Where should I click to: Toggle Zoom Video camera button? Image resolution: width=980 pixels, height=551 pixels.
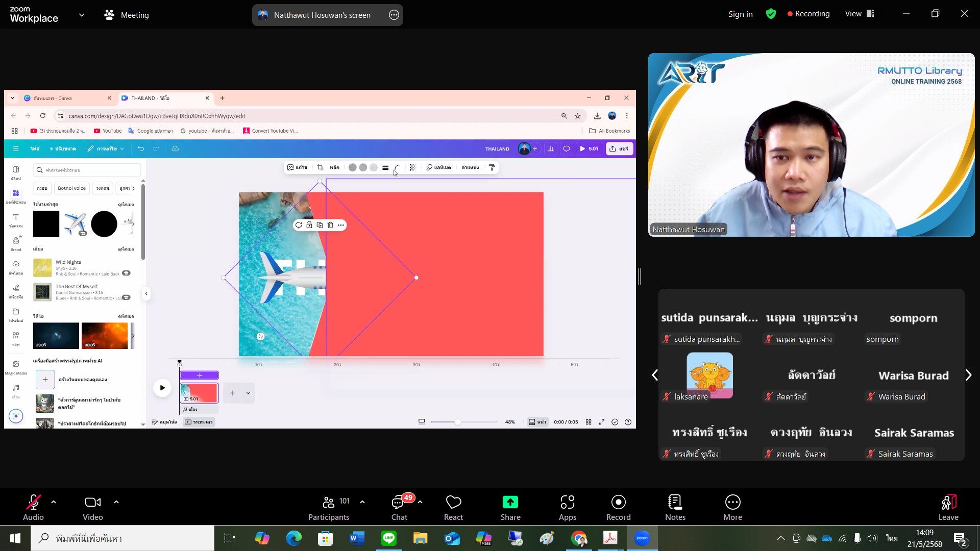point(92,508)
